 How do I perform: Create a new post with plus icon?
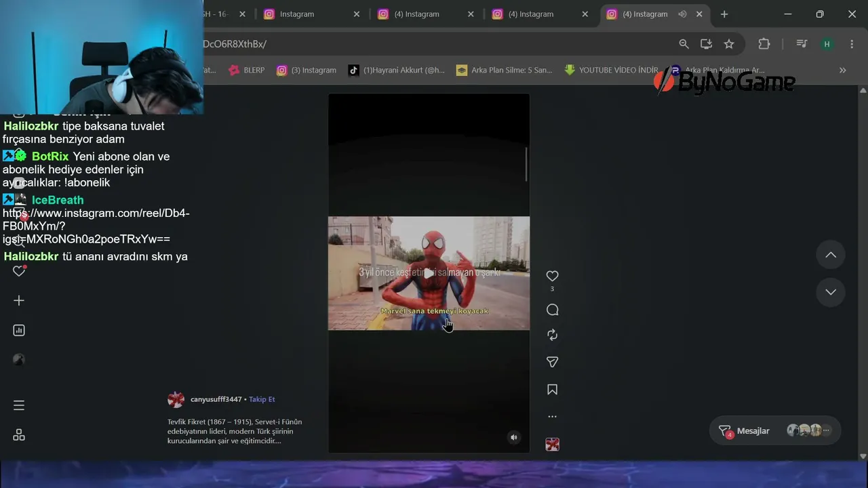click(19, 300)
